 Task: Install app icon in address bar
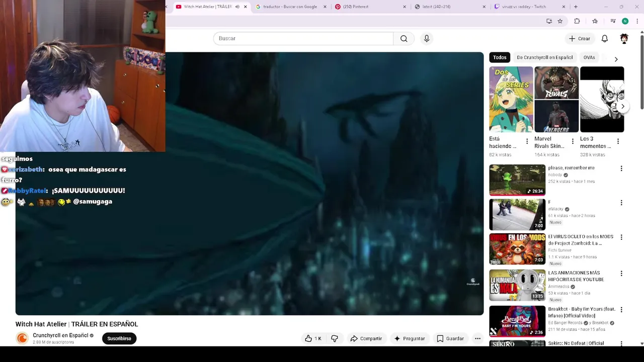coord(549,21)
